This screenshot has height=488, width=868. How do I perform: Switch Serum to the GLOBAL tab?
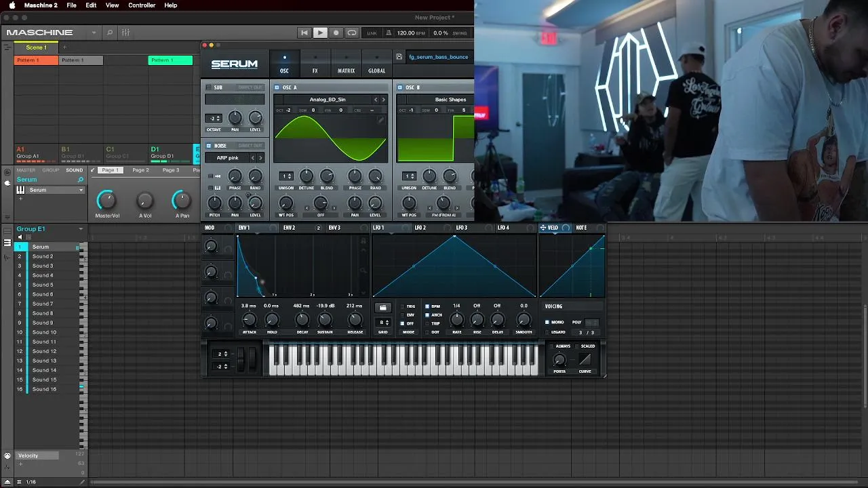(377, 64)
